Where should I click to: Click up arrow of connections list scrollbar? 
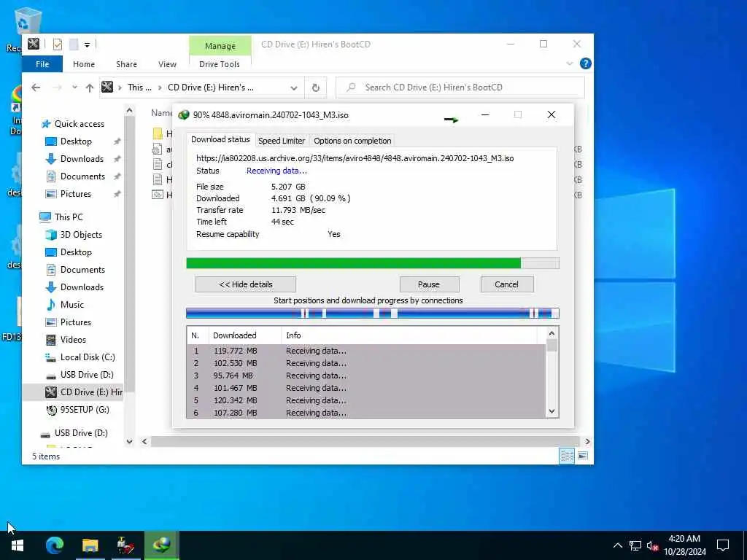tap(551, 333)
